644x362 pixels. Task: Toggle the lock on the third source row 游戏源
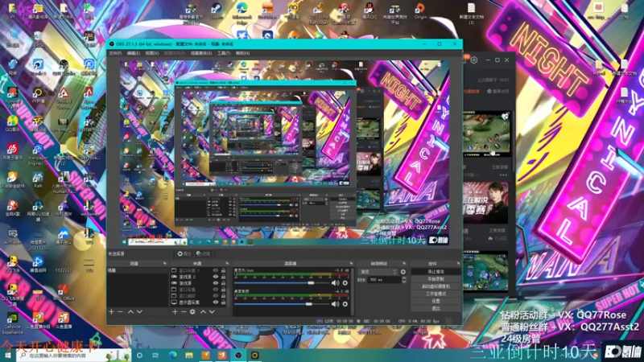[x=224, y=283]
